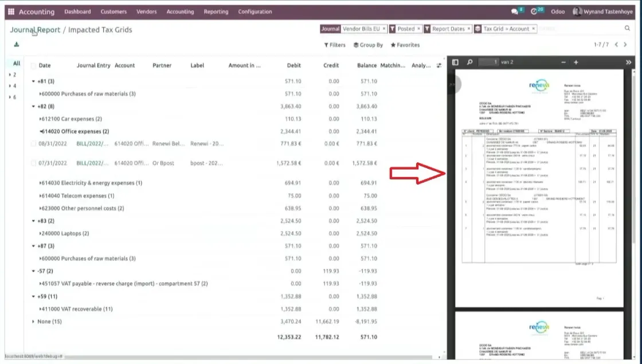
Task: Sort by the Date column header
Action: click(x=45, y=65)
